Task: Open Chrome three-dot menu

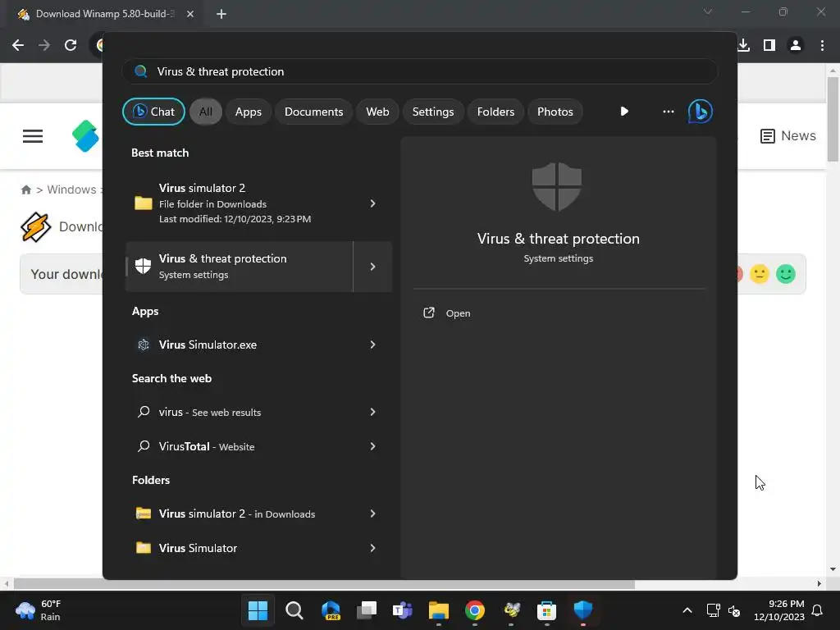Action: point(822,45)
